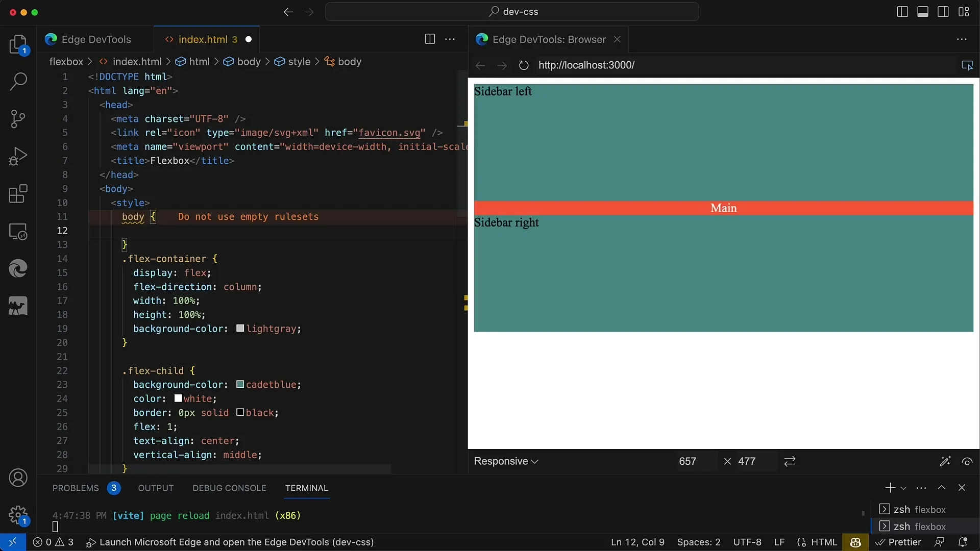The height and width of the screenshot is (551, 980).
Task: Open the Run and Debug view
Action: point(18,156)
